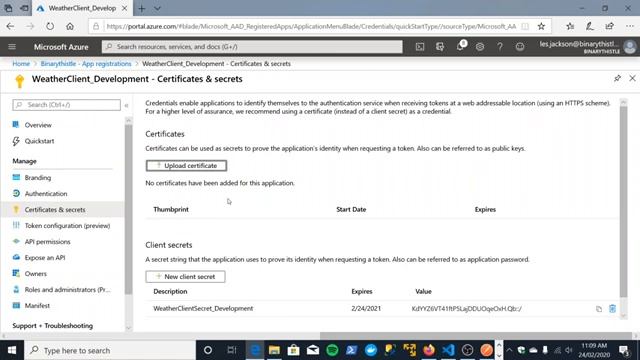Click the Thumbprint column header
The width and height of the screenshot is (640, 360).
(x=171, y=209)
